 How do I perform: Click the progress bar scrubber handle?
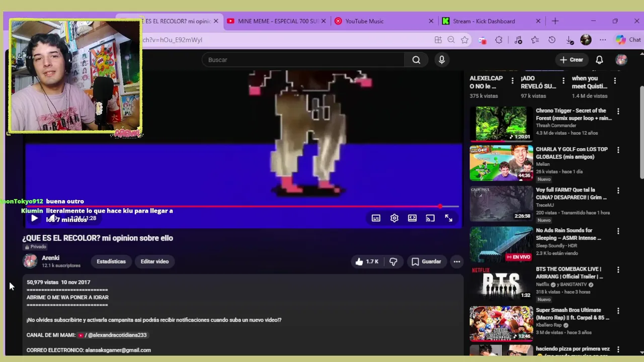coord(440,206)
